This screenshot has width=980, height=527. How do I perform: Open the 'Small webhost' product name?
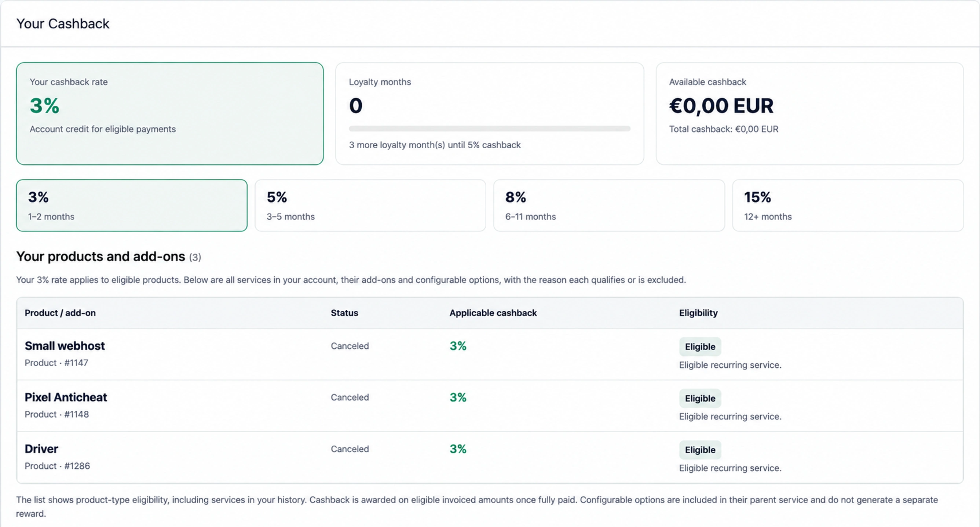65,346
